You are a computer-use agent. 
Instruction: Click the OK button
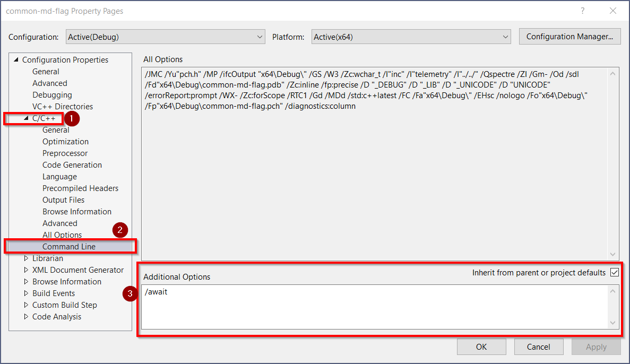click(481, 346)
